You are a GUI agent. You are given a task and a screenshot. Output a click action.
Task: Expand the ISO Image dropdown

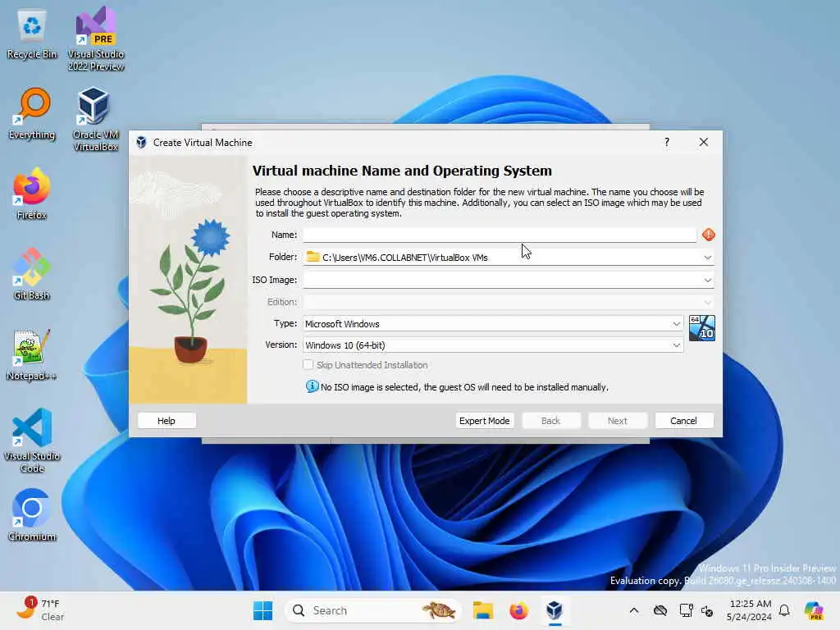[x=707, y=281]
